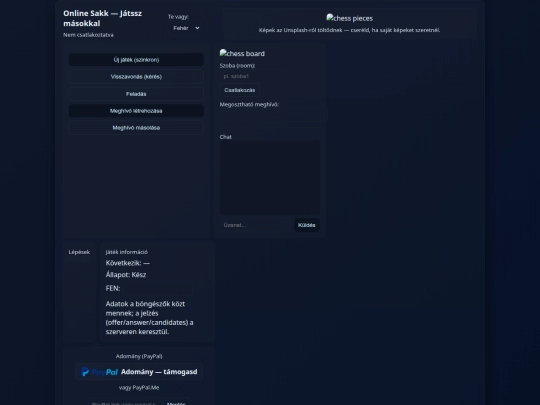The image size is (540, 405).
Task: Click the Lépések moves panel
Action: (79, 292)
